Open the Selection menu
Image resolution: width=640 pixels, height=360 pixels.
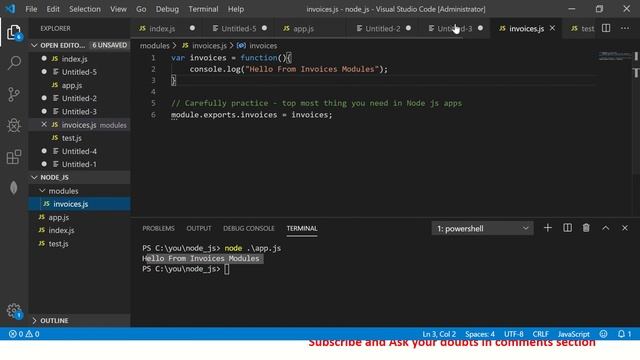[84, 9]
